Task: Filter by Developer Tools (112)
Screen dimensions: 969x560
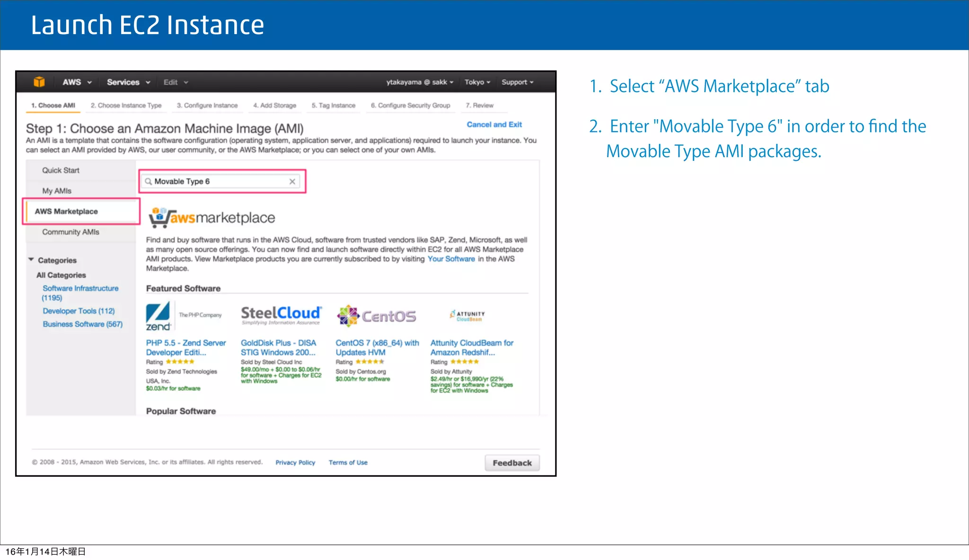Action: [79, 311]
